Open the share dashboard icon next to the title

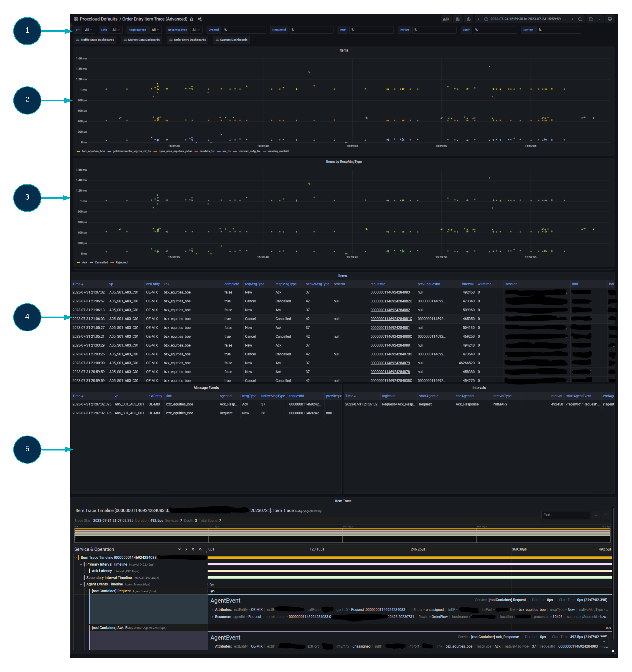(200, 19)
